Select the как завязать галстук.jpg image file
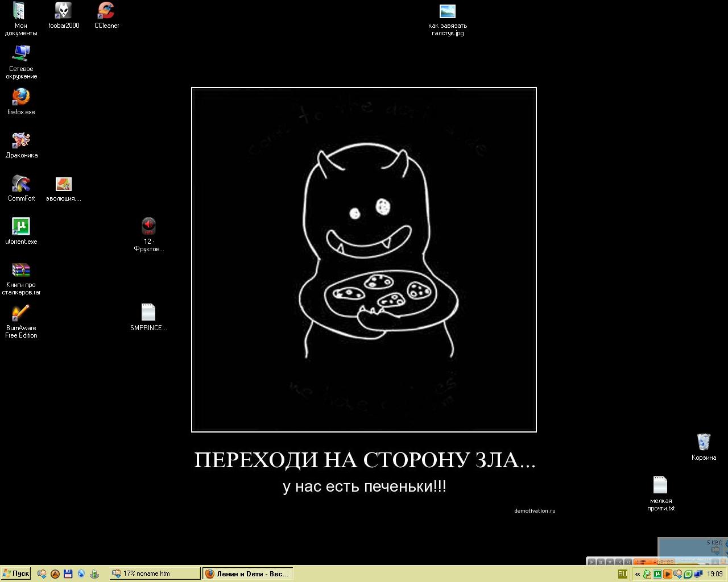Screen dimensions: 728x582 tap(448, 20)
